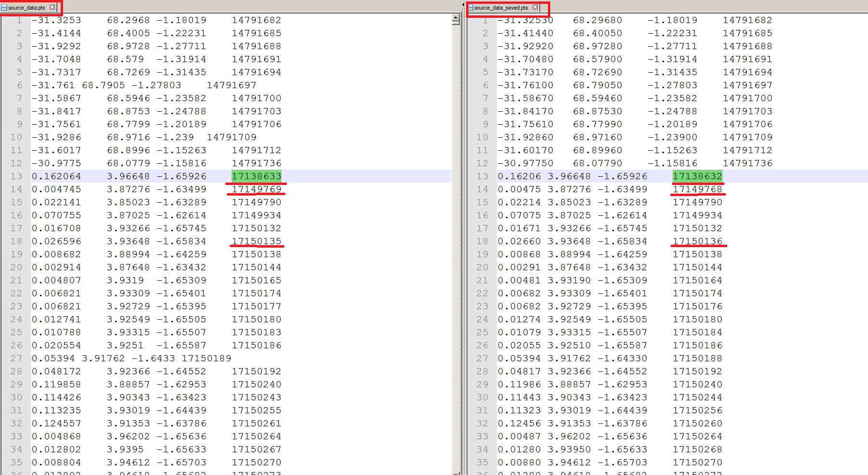
Task: Click the left pane vertical scrollbar track
Action: coord(455,241)
